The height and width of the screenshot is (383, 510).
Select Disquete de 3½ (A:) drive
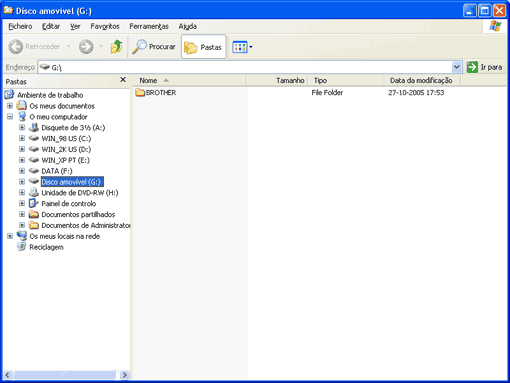pos(73,128)
